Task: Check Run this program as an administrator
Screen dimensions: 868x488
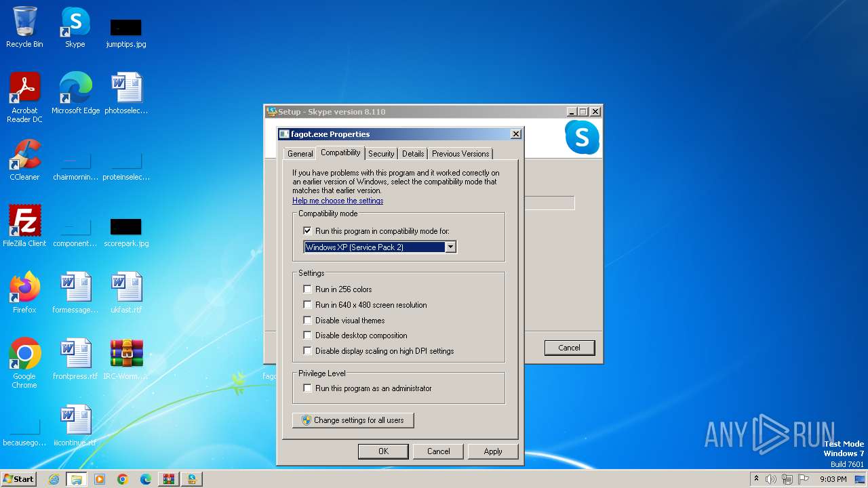Action: tap(308, 388)
